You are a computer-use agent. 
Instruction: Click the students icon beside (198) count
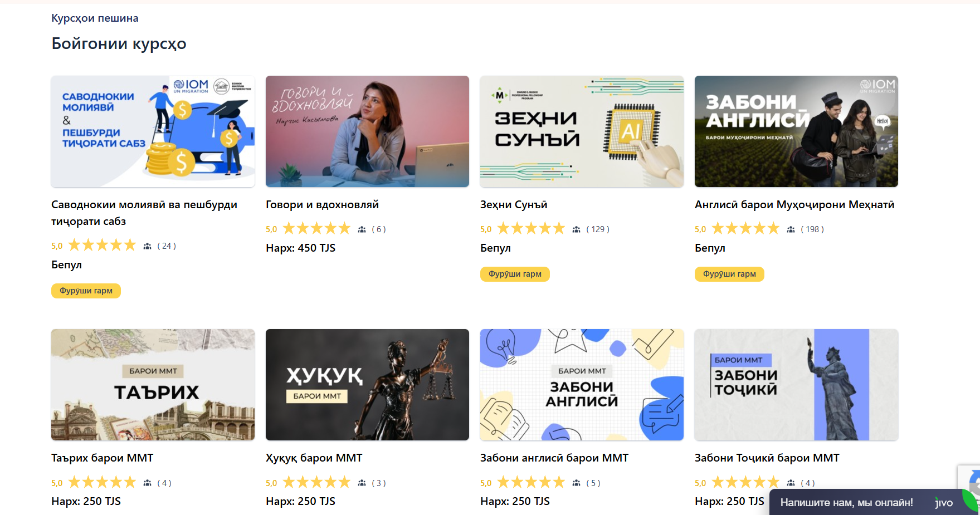(791, 229)
